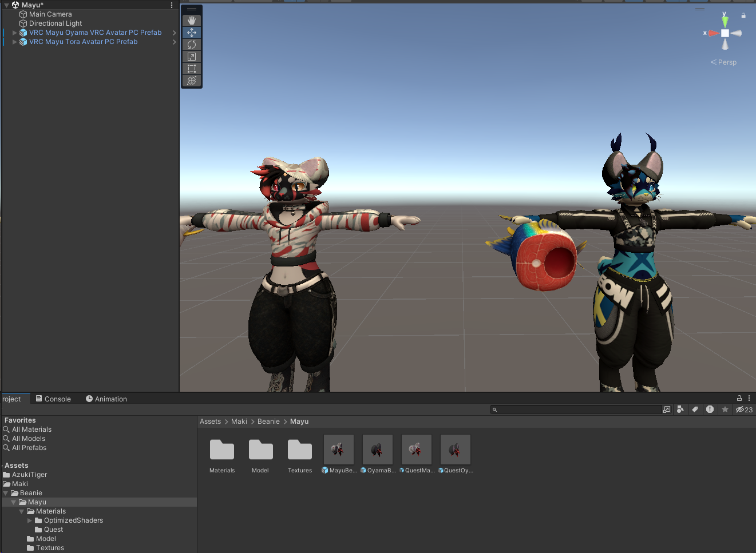Open Search by Type filter
This screenshot has width=756, height=553.
680,409
